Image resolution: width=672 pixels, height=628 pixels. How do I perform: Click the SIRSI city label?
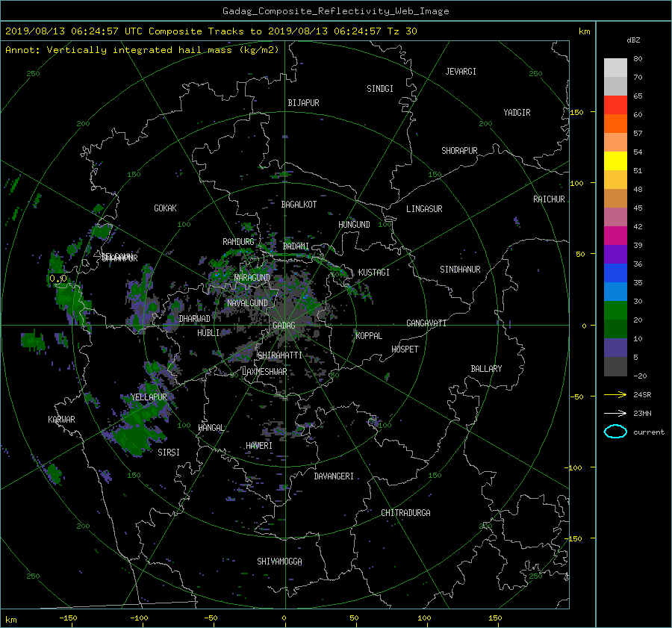click(169, 453)
